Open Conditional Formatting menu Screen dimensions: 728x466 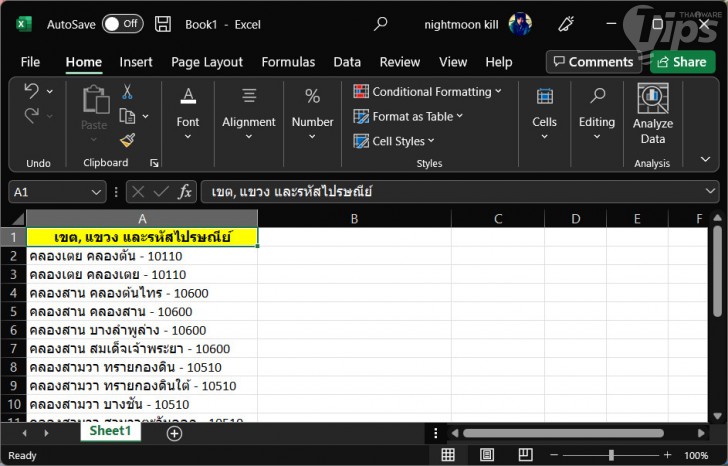(x=427, y=91)
